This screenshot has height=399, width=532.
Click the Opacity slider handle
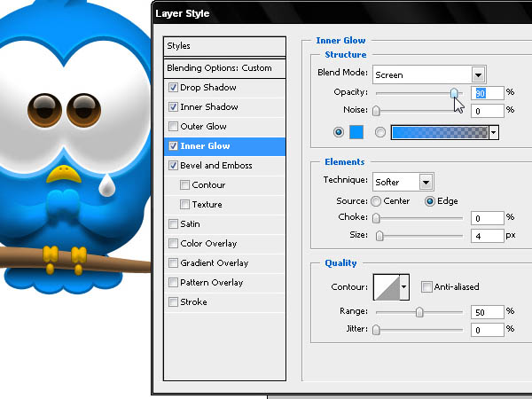(x=454, y=93)
